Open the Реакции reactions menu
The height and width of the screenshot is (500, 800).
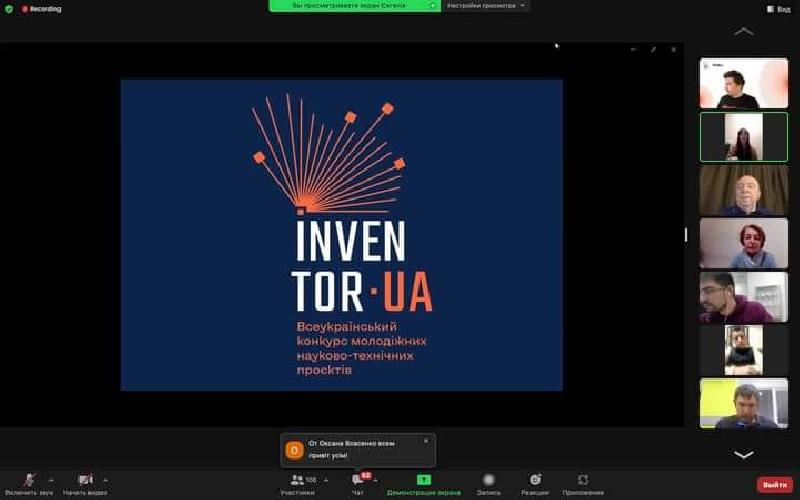[535, 481]
